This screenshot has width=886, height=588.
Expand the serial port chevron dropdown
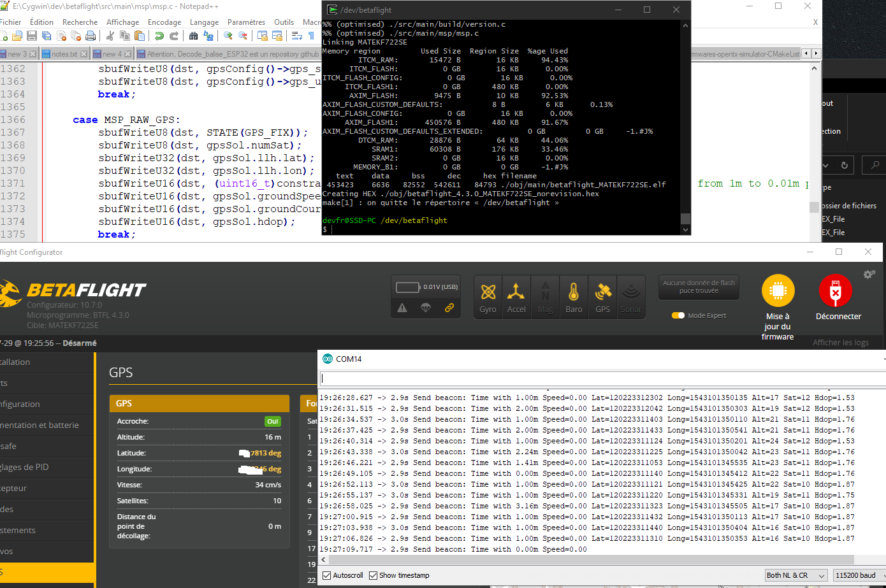tap(824, 164)
